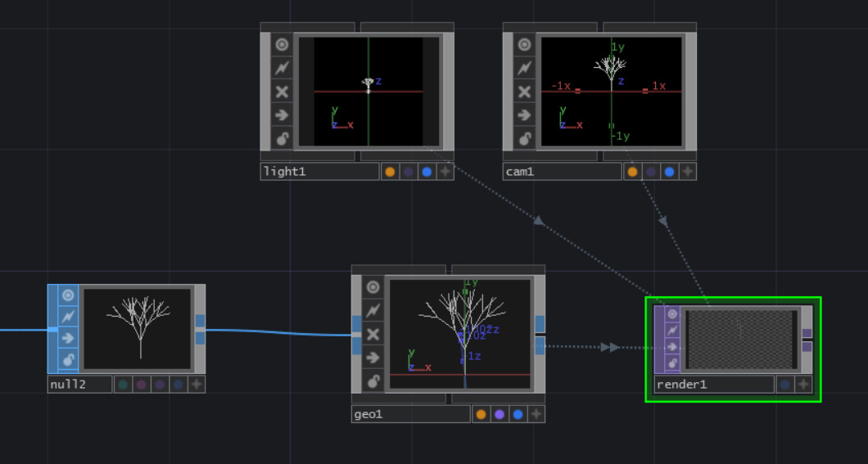868x464 pixels.
Task: Click the plus icon beside cam1 flags
Action: pyautogui.click(x=688, y=171)
